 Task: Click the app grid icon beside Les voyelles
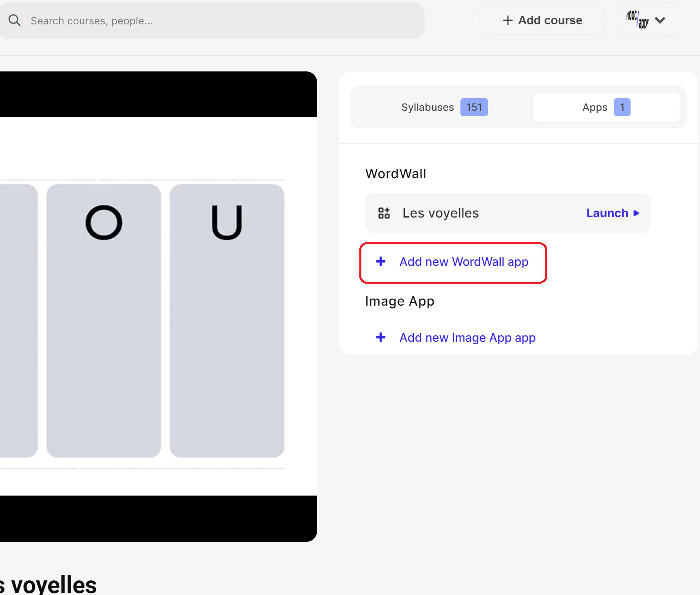pos(384,213)
